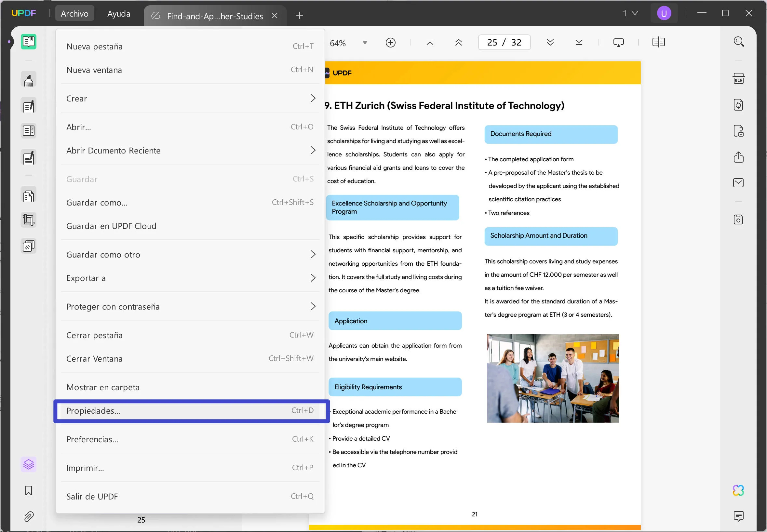Choose Nueva pestaña menu entry
Viewport: 767px width, 532px height.
pyautogui.click(x=191, y=46)
